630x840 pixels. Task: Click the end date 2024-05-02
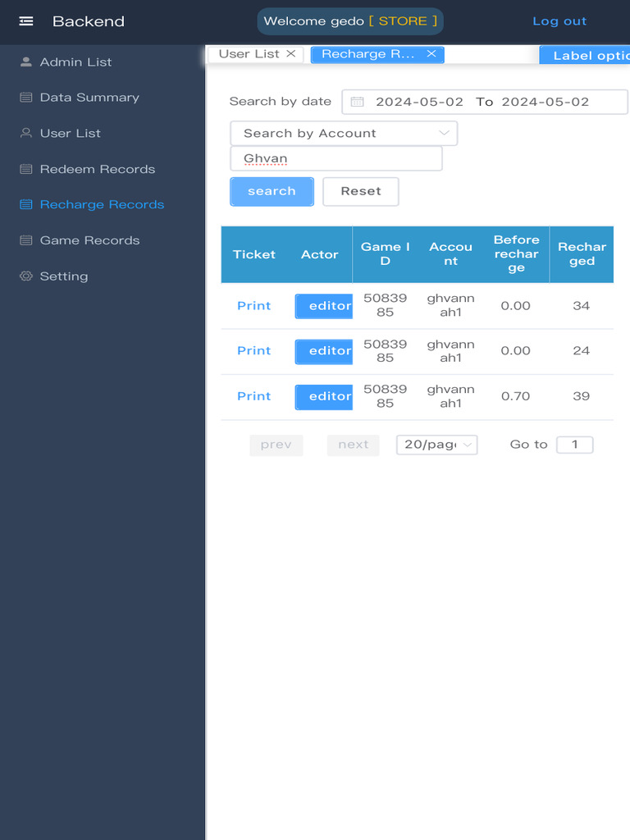click(x=546, y=102)
